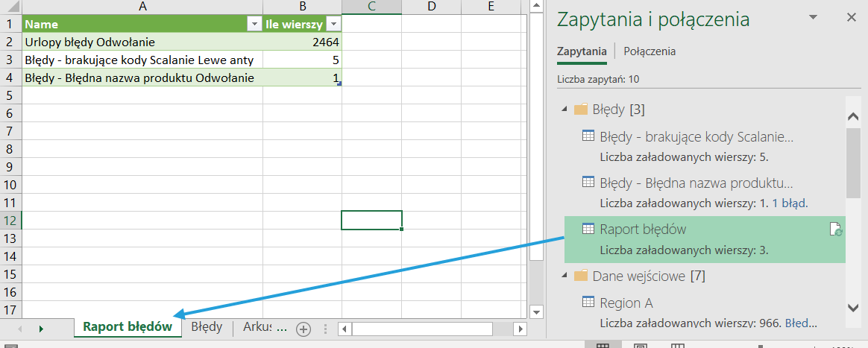Image resolution: width=868 pixels, height=348 pixels.
Task: Add a new sheet with the plus icon
Action: coord(303,329)
